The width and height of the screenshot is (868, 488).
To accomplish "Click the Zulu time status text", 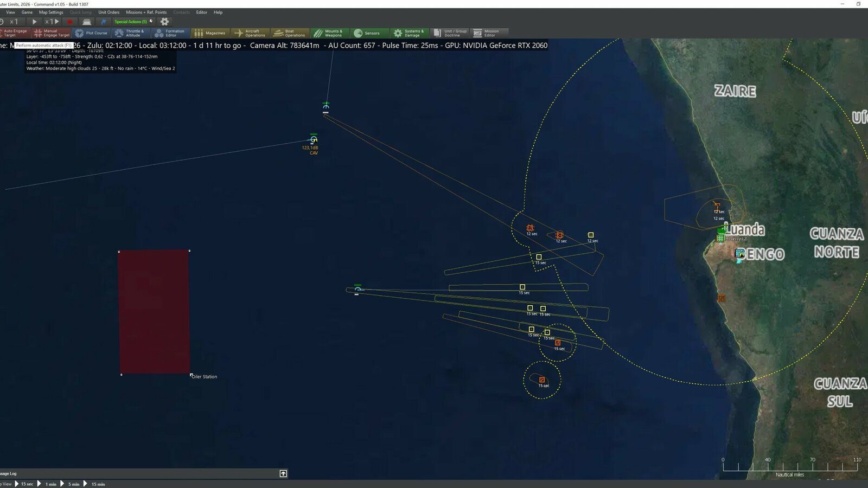I will [110, 46].
